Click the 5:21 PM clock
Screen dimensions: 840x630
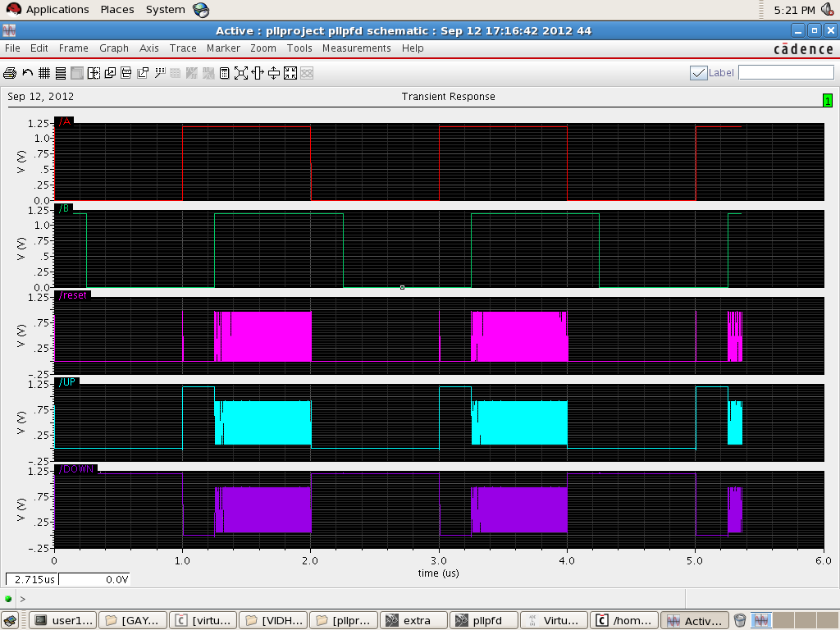click(x=794, y=10)
